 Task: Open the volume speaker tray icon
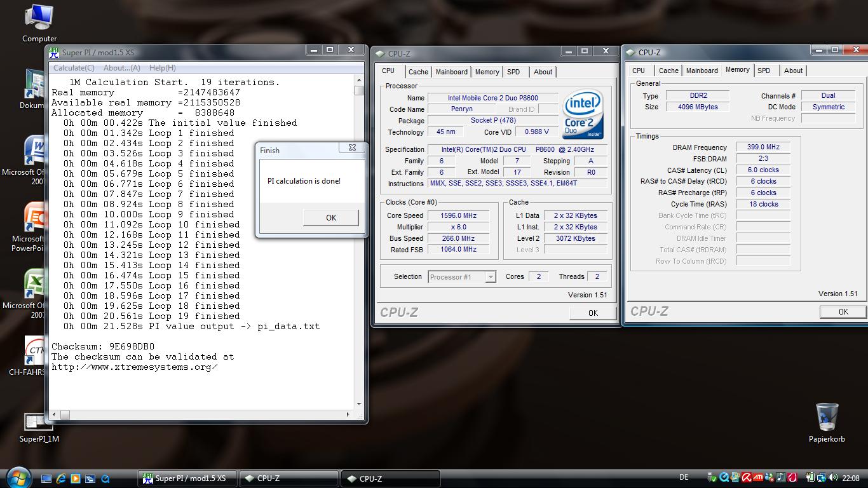[833, 478]
